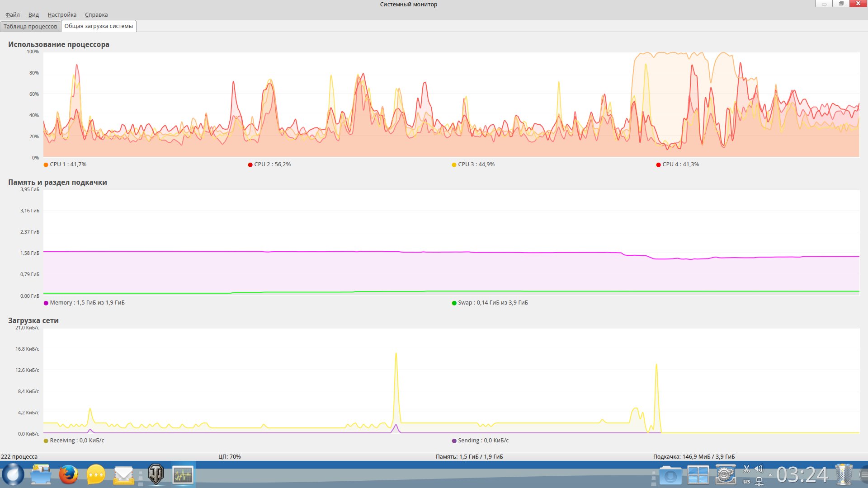Screen dimensions: 868x488
Task: Open the Downloads folder icon
Action: 670,475
